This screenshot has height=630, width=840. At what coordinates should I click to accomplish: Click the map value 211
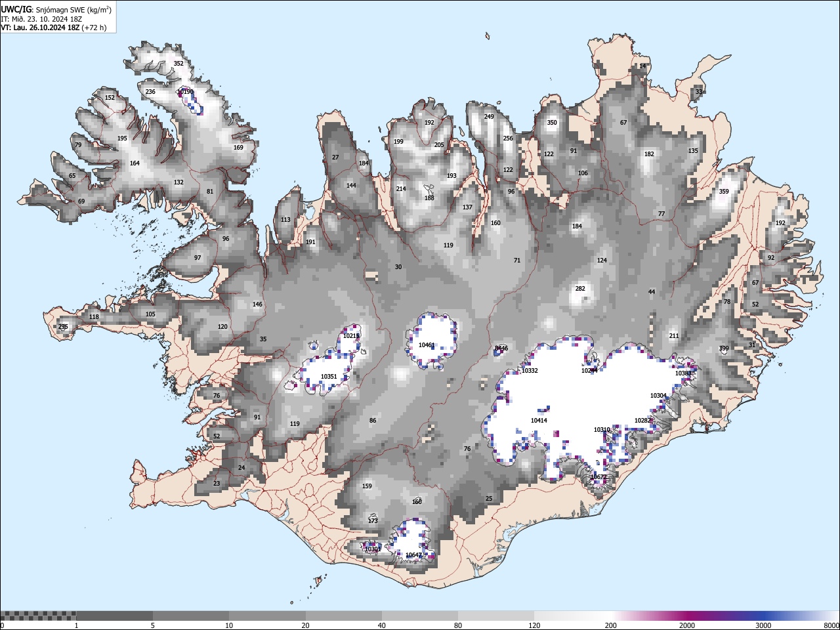click(x=674, y=336)
